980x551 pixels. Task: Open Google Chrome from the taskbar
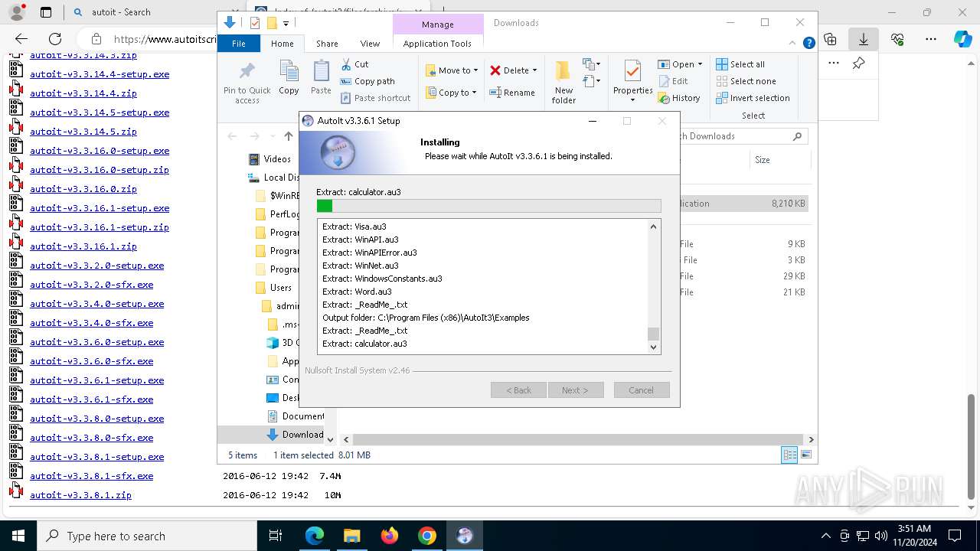(427, 536)
